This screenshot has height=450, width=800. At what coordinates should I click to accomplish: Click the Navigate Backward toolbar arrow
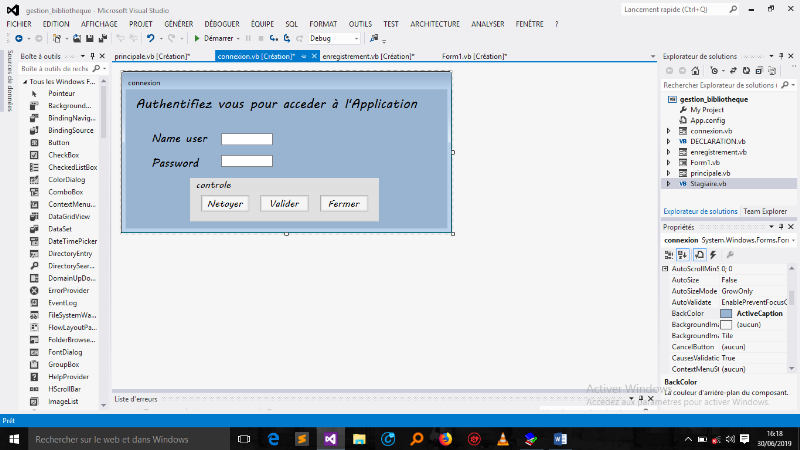coord(19,38)
